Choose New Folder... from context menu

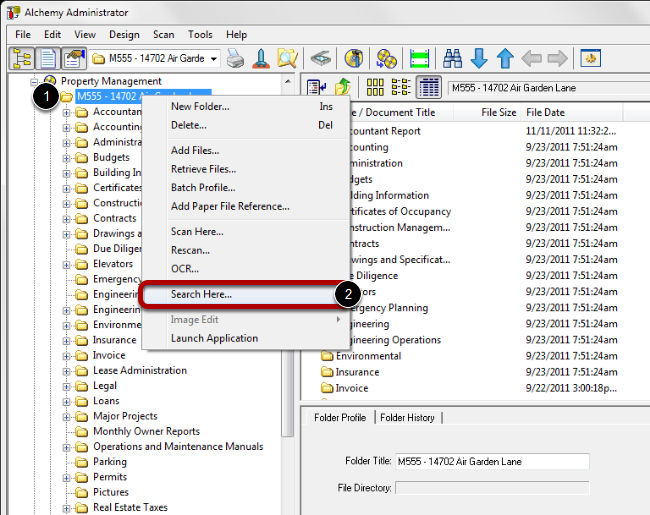246,107
